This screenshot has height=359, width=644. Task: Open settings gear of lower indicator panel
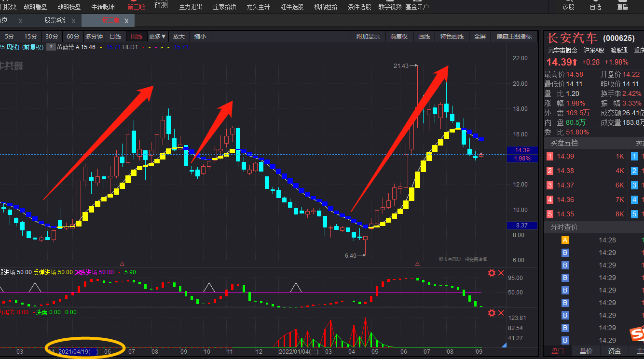492,313
